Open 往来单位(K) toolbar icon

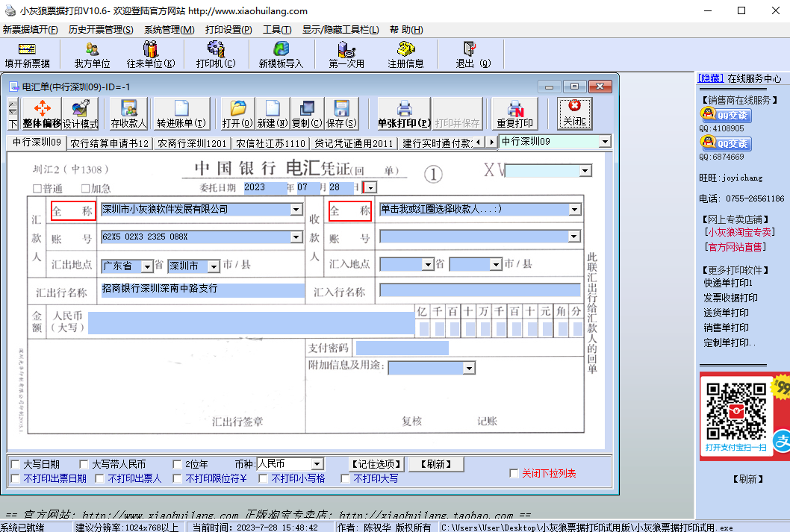click(151, 55)
